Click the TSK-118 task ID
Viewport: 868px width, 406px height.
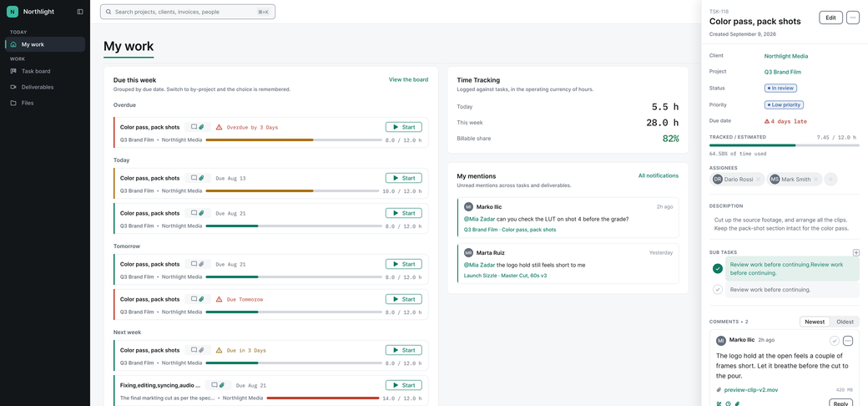point(719,11)
